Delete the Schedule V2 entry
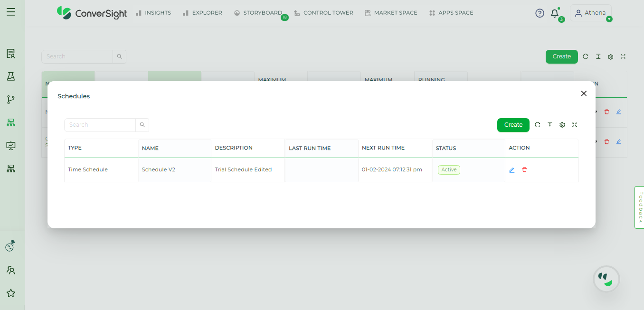The height and width of the screenshot is (310, 644). [x=525, y=170]
